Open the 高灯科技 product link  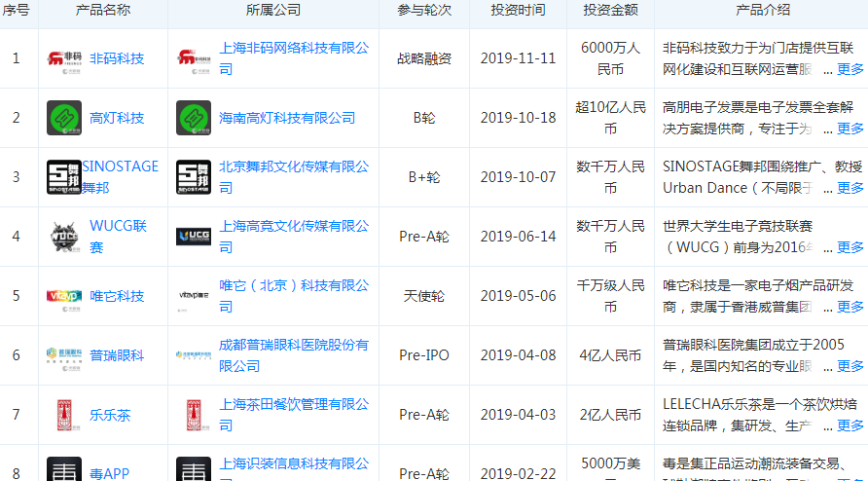tap(117, 118)
